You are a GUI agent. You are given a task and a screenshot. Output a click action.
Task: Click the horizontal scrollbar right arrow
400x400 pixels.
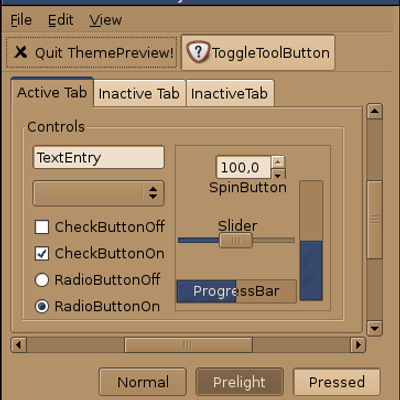[358, 345]
